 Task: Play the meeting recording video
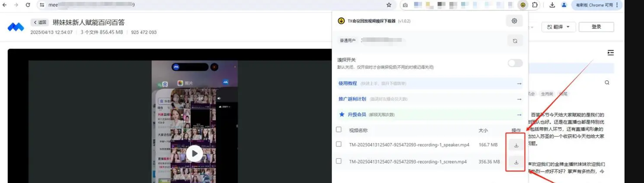point(194,153)
